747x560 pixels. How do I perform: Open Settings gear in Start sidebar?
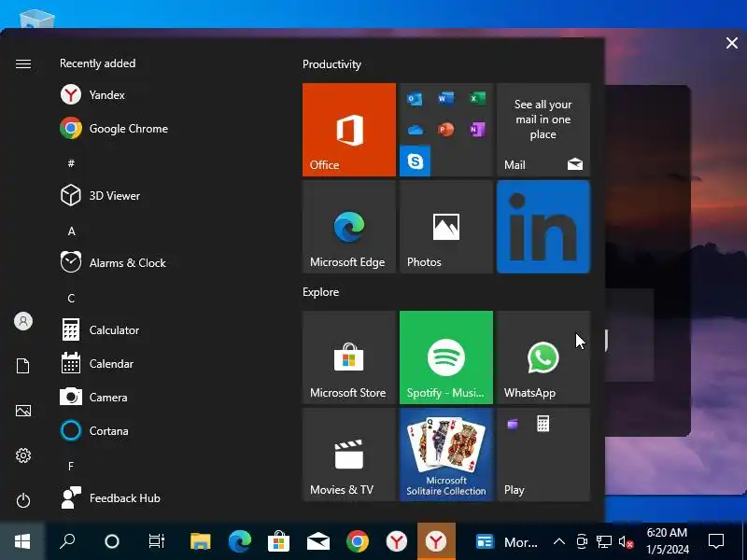22,455
